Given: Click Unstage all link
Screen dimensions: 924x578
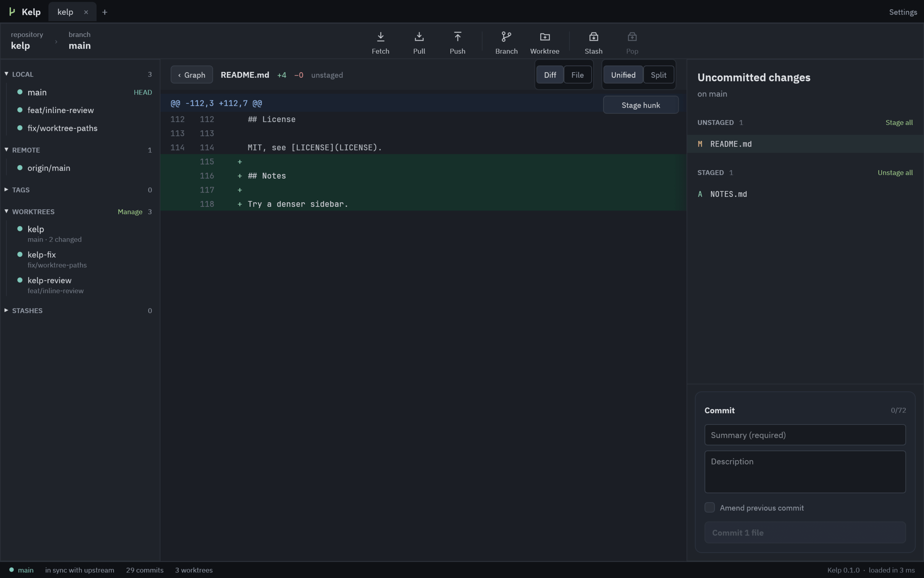Looking at the screenshot, I should [895, 172].
